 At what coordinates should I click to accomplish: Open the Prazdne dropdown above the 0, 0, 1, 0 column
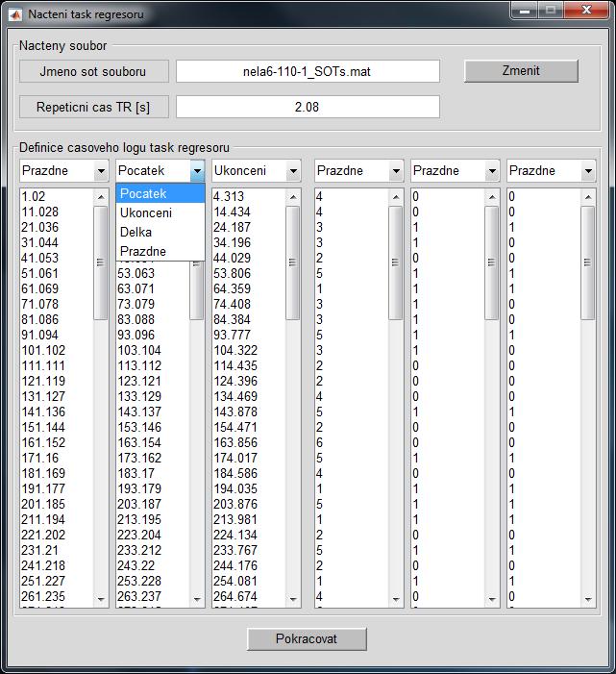[552, 170]
